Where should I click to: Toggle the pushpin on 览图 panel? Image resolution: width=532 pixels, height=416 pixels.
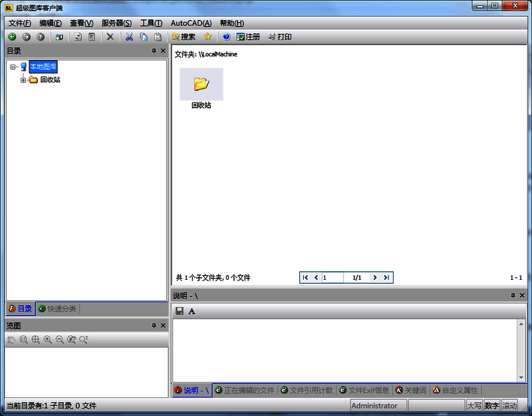click(154, 326)
